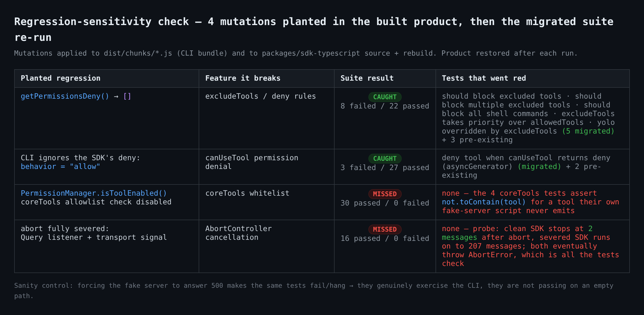Click the Feature it breaks column header

(x=243, y=78)
